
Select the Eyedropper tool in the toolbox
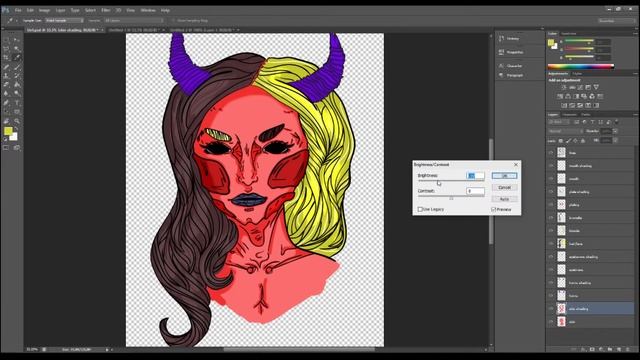(x=17, y=58)
